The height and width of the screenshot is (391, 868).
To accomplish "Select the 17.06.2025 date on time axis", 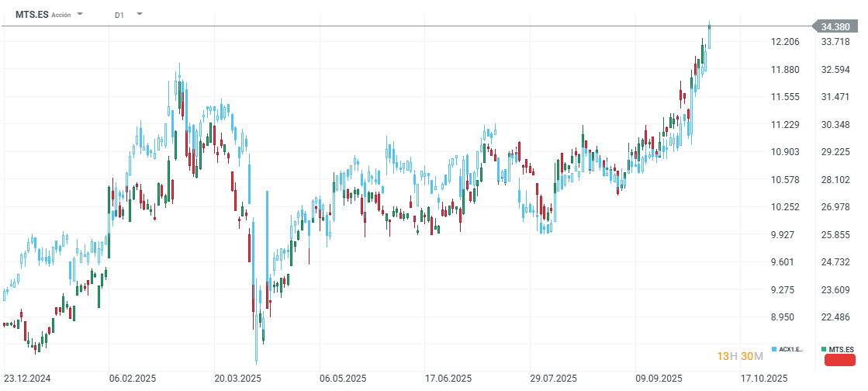I will [x=449, y=378].
